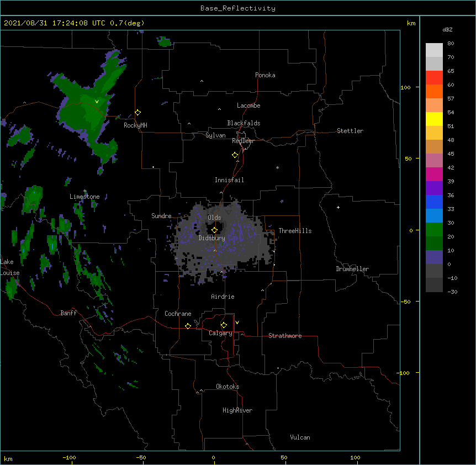Click the Sundre town label
This screenshot has width=476, height=465.
(161, 216)
